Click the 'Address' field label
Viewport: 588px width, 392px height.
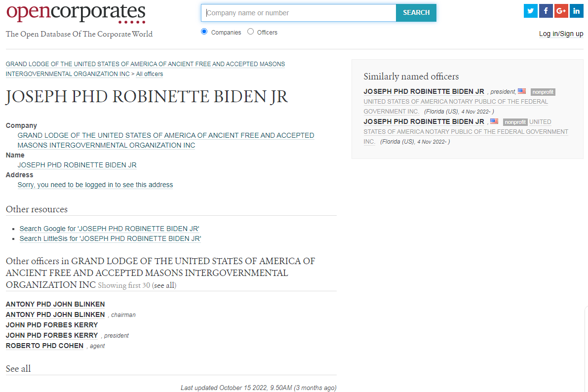point(19,175)
